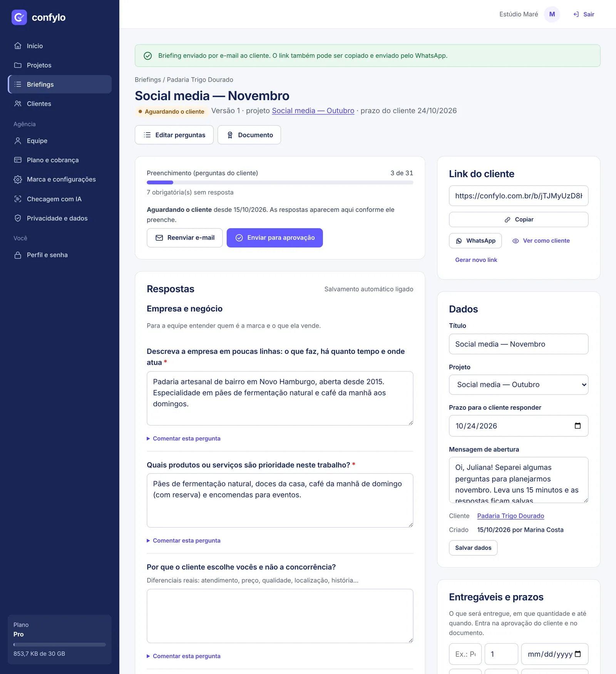Click the Checagem com IA icon
The image size is (616, 674).
click(18, 199)
